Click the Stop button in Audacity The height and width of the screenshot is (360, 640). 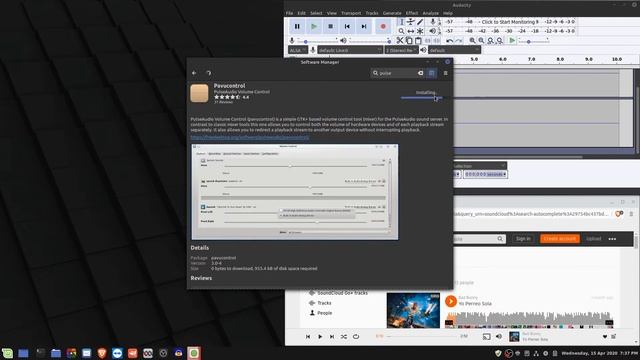[x=331, y=27]
